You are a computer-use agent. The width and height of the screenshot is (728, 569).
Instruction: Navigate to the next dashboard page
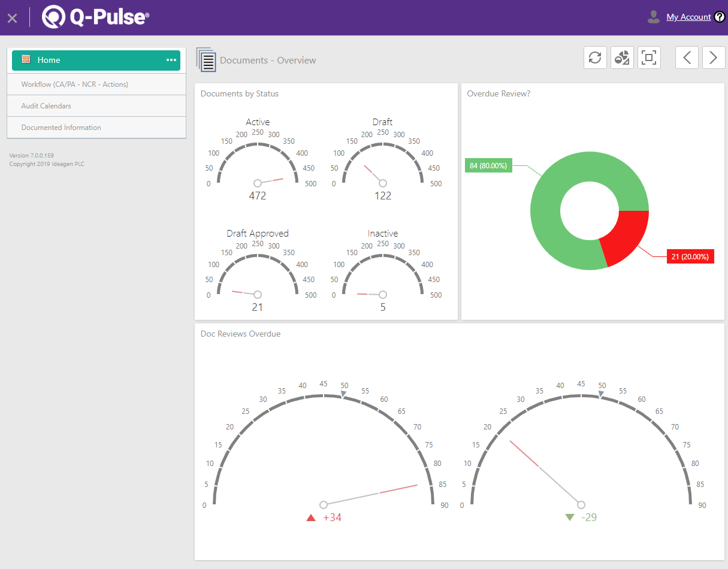coord(713,57)
